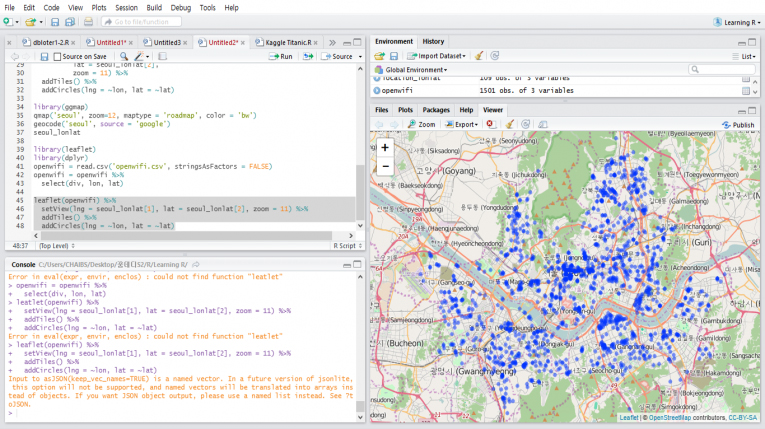This screenshot has width=765, height=429.
Task: Click the Run button in the editor
Action: (x=279, y=57)
